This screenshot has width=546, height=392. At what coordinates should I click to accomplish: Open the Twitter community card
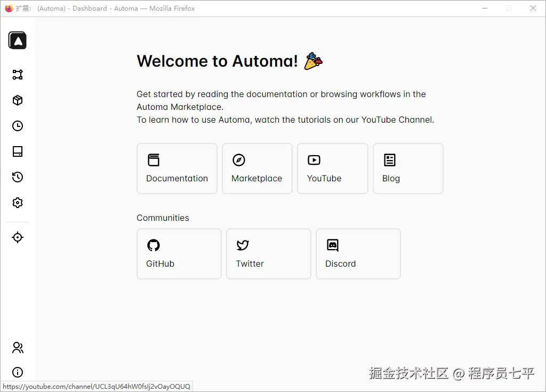[269, 254]
